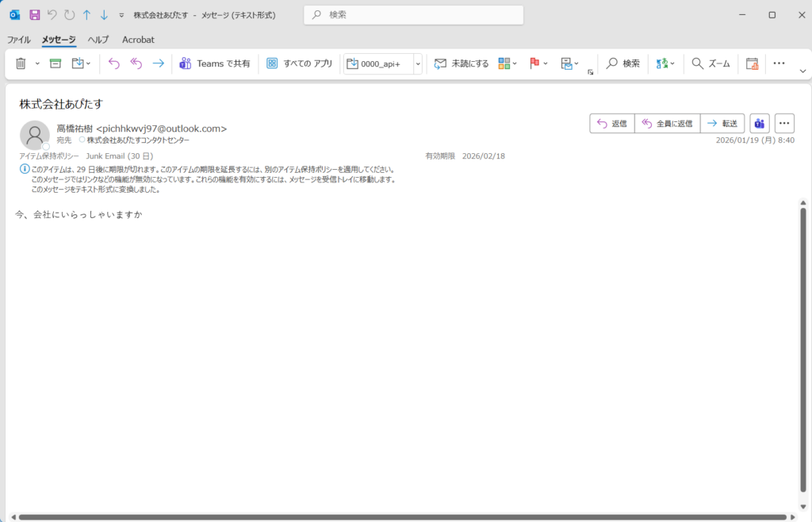Click the vertical scrollbar of the message body

point(803,349)
